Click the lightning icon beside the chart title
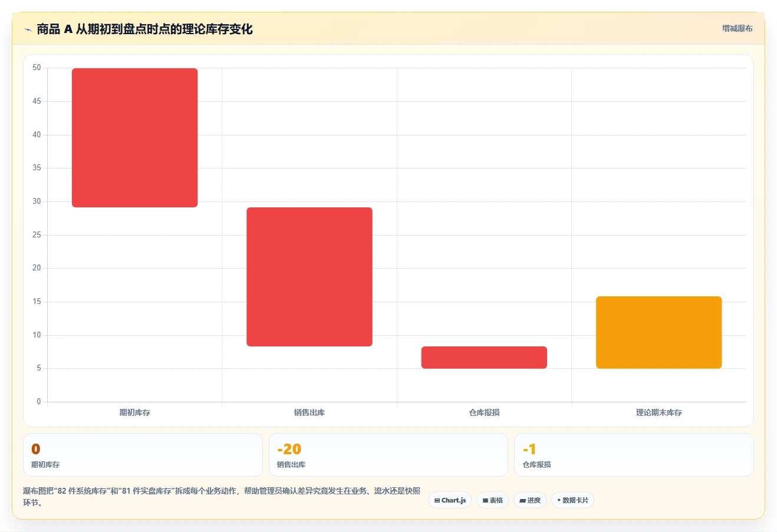Screen dimensions: 777x532 click(28, 29)
